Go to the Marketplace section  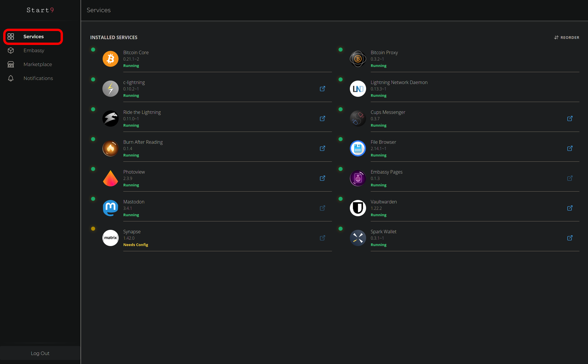coord(38,64)
